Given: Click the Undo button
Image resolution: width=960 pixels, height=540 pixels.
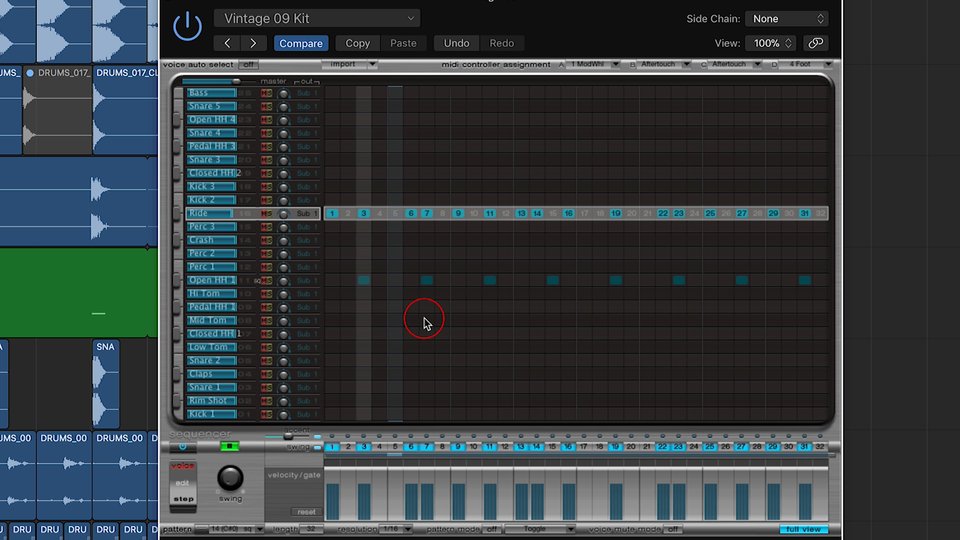Looking at the screenshot, I should click(x=457, y=43).
